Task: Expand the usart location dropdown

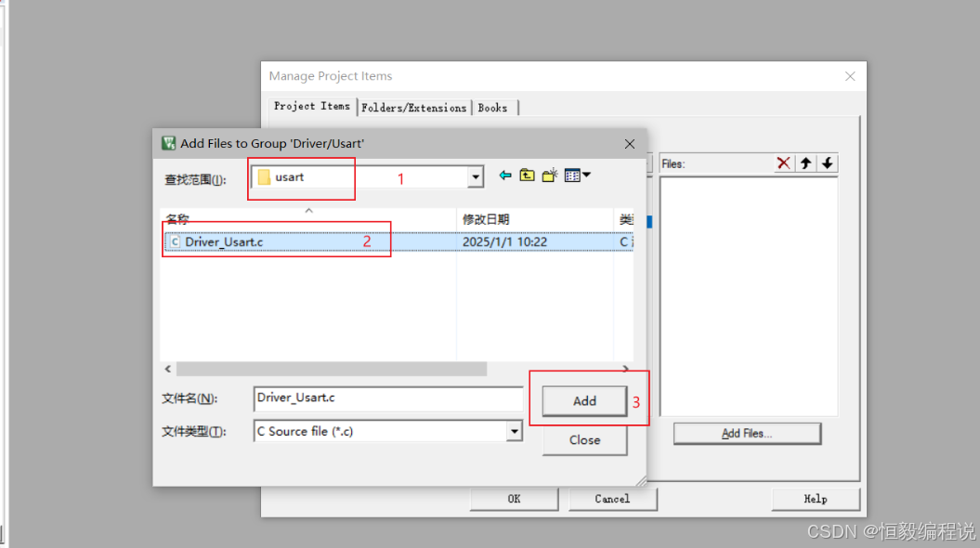Action: pyautogui.click(x=476, y=177)
